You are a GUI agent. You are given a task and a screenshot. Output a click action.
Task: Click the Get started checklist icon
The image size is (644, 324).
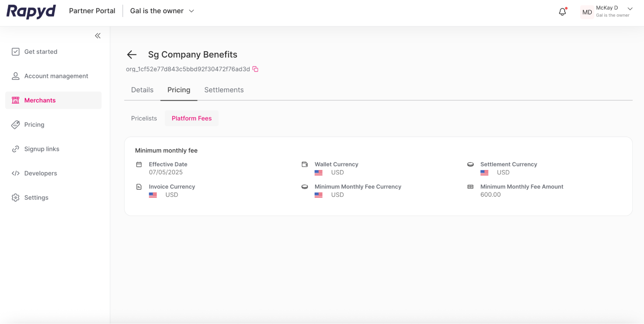tap(15, 52)
